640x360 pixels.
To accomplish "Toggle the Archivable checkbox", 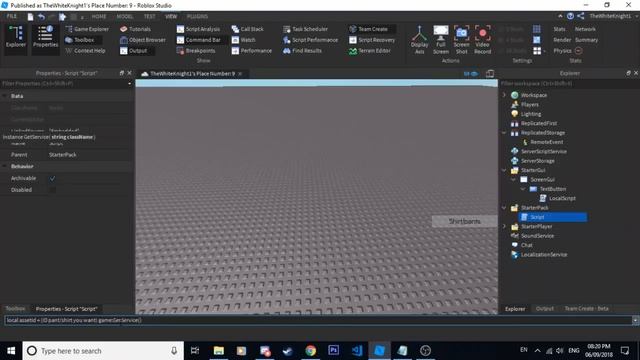I will tap(52, 178).
